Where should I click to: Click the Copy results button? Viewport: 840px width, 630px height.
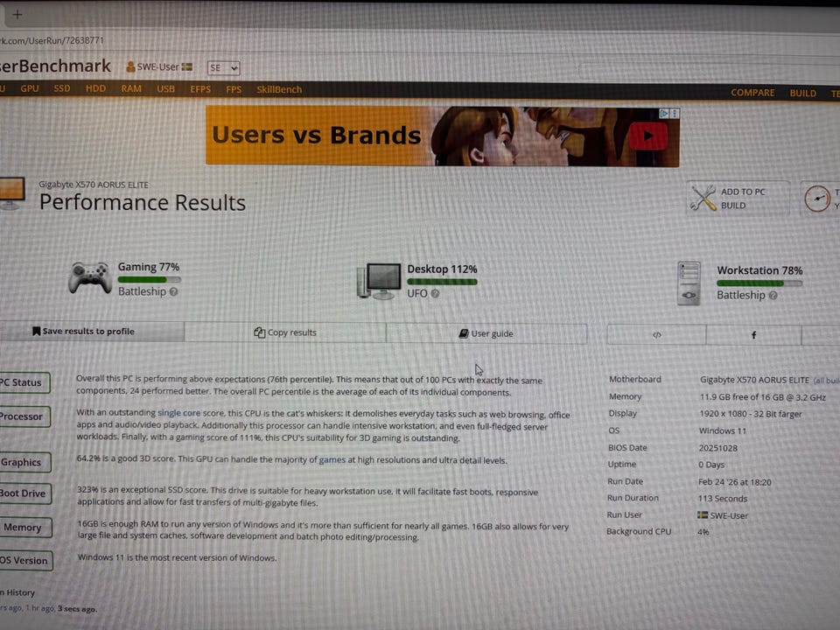click(x=285, y=332)
